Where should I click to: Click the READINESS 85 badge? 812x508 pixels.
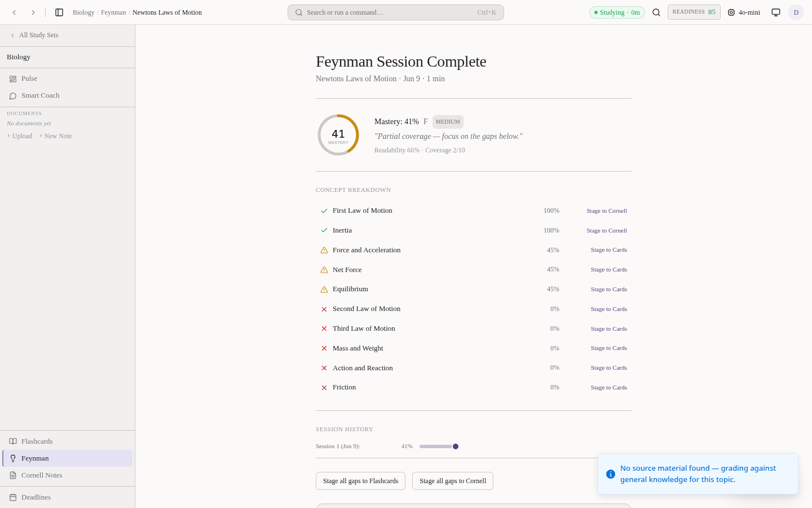[x=694, y=12]
